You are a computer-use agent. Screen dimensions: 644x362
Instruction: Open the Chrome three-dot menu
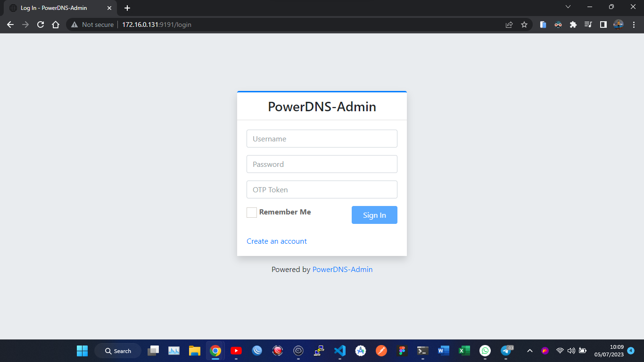click(633, 25)
